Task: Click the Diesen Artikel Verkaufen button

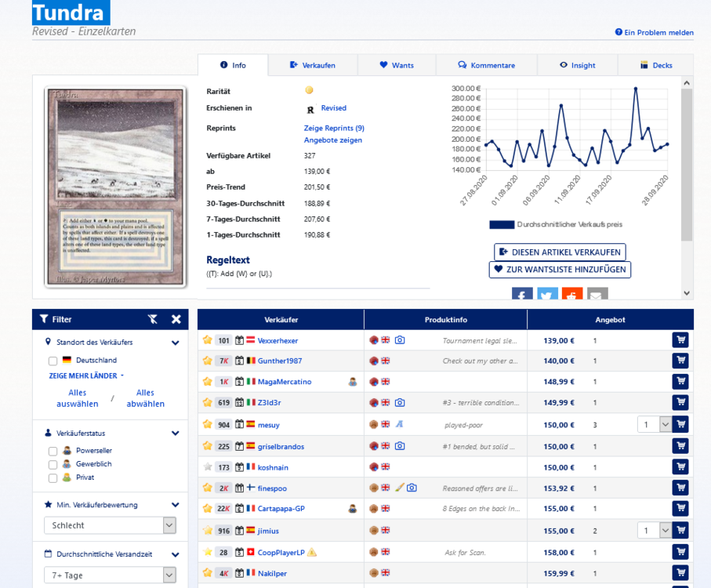Action: (x=560, y=252)
